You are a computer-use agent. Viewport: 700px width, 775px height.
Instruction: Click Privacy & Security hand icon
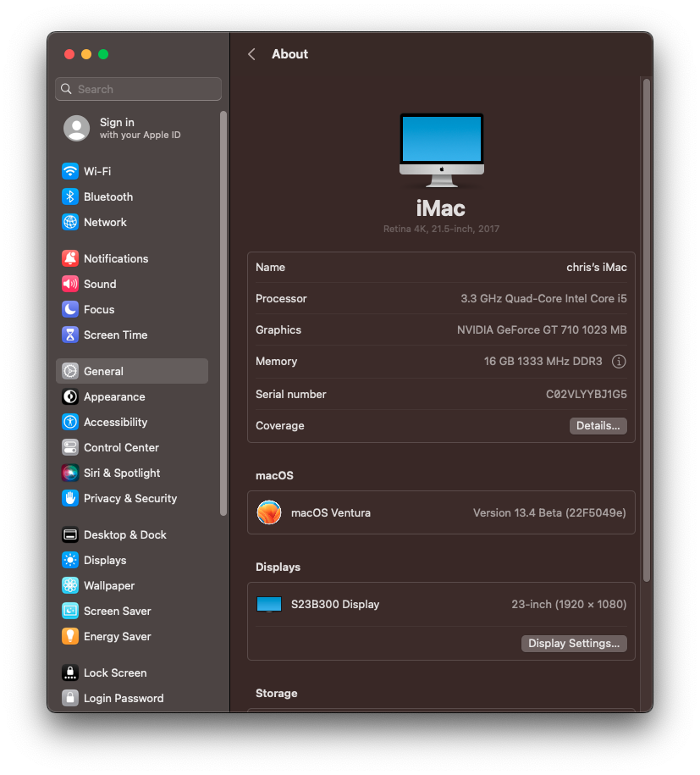coord(70,498)
